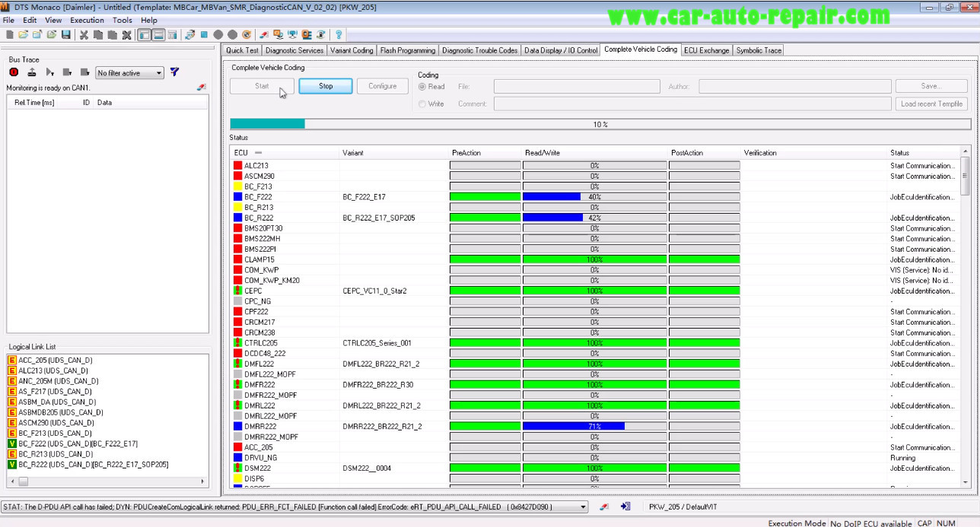Click the Copy toolbar icon

pyautogui.click(x=97, y=35)
